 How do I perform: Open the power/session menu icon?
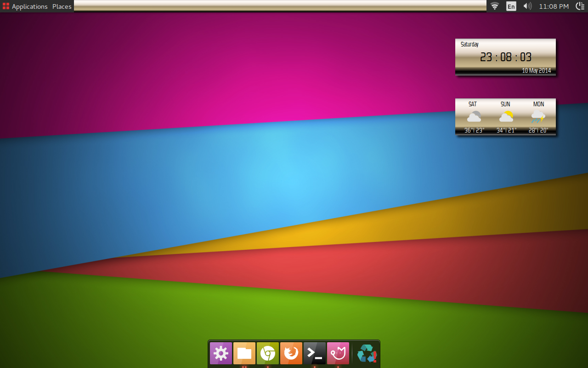pos(580,6)
